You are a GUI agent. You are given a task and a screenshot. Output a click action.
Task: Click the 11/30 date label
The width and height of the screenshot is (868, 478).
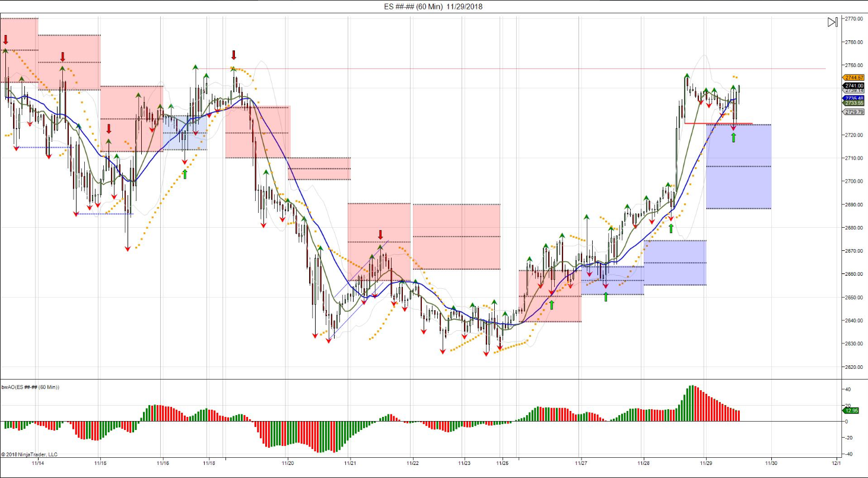tap(771, 463)
